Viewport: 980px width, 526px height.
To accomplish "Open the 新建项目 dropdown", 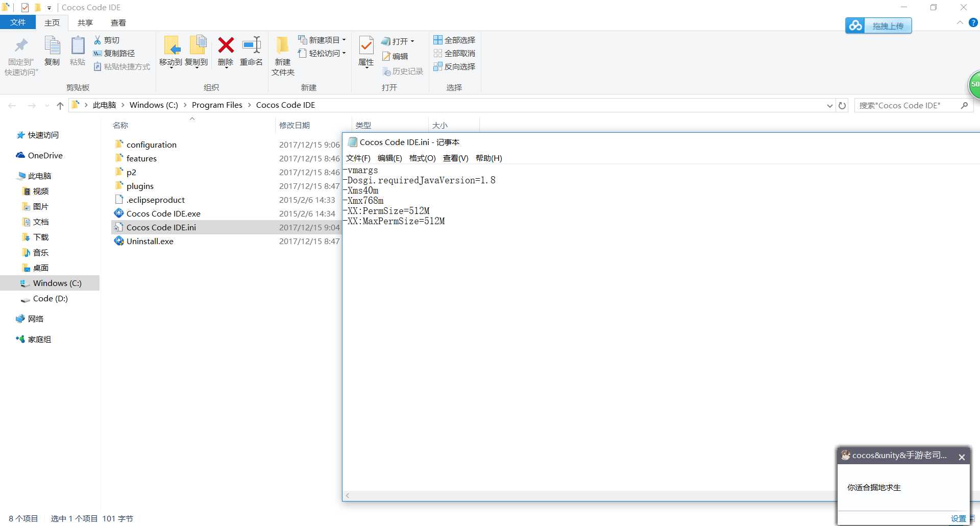I will (322, 40).
